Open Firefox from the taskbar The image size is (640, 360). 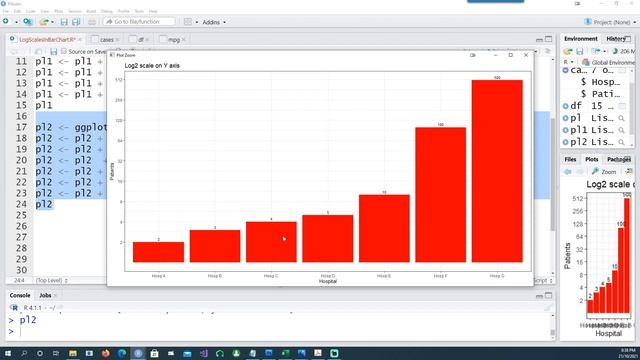coord(106,353)
